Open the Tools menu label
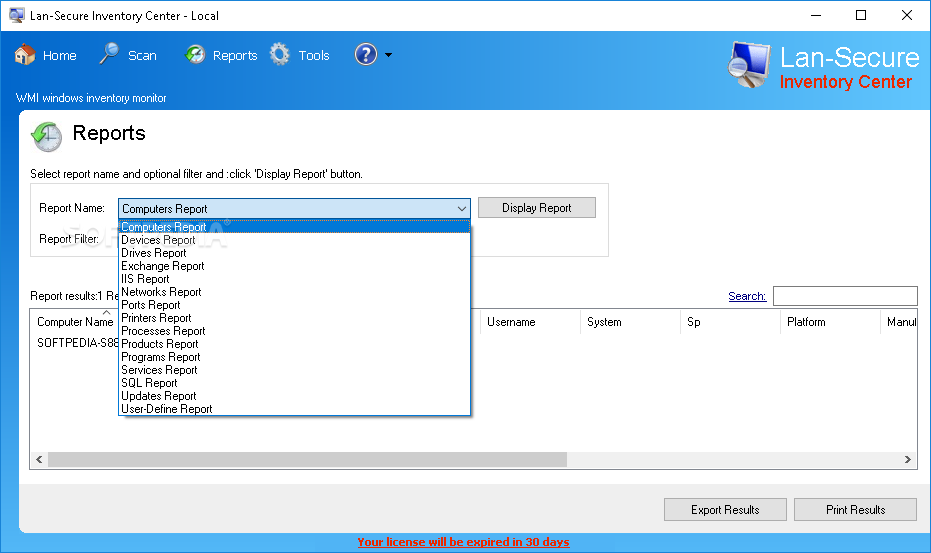The image size is (931, 553). (314, 55)
